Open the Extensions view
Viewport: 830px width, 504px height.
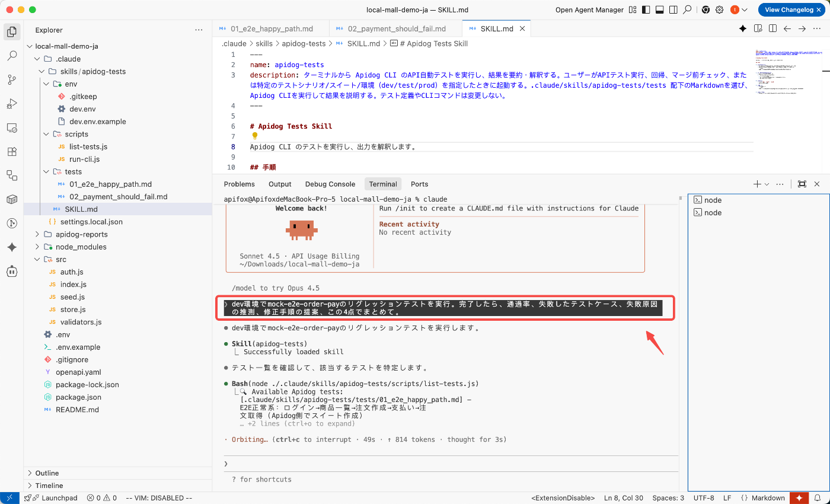pyautogui.click(x=12, y=151)
